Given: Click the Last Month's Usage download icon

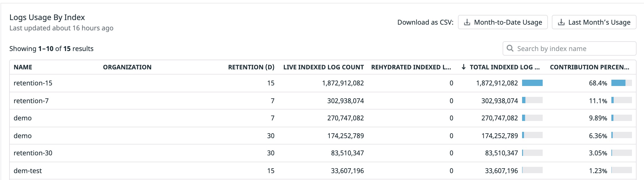Looking at the screenshot, I should tap(561, 22).
